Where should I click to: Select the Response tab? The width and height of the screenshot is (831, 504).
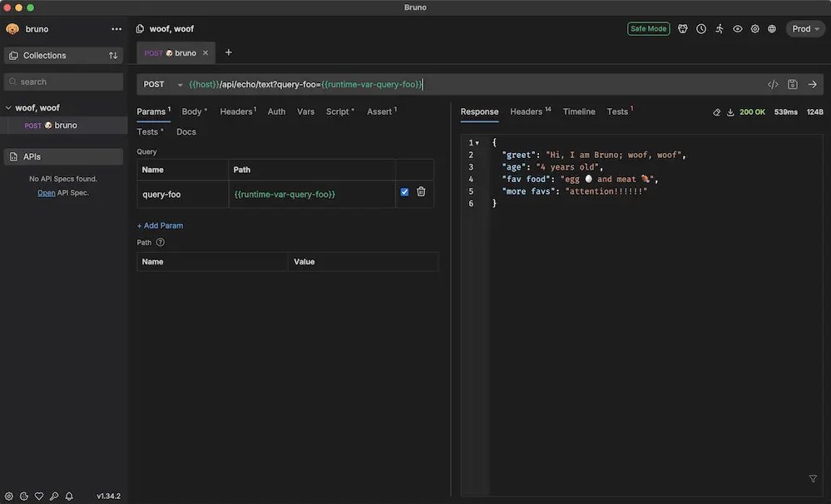pyautogui.click(x=479, y=111)
